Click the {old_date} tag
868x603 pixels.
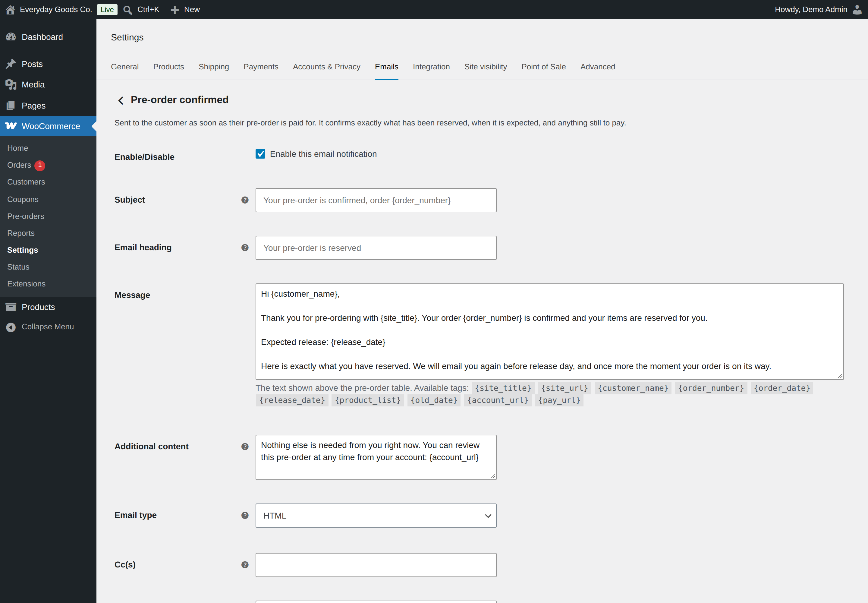[434, 400]
